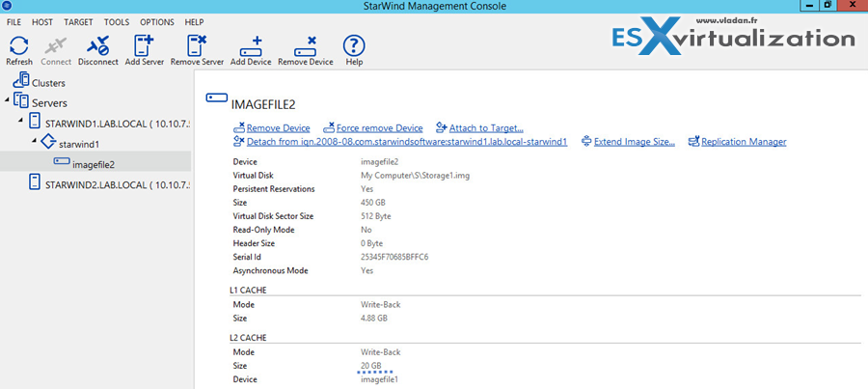Viewport: 868px width, 389px height.
Task: Click the Remove Device link
Action: pyautogui.click(x=279, y=128)
